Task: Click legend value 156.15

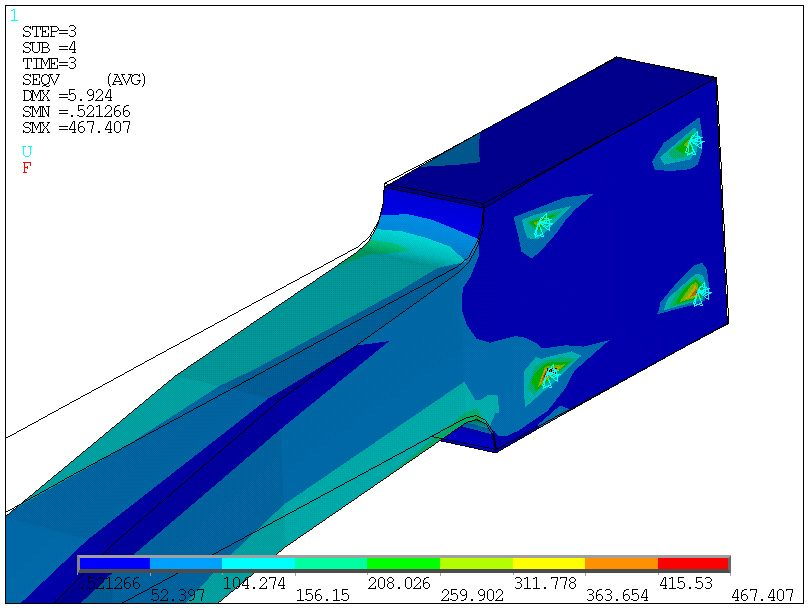Action: tap(322, 596)
